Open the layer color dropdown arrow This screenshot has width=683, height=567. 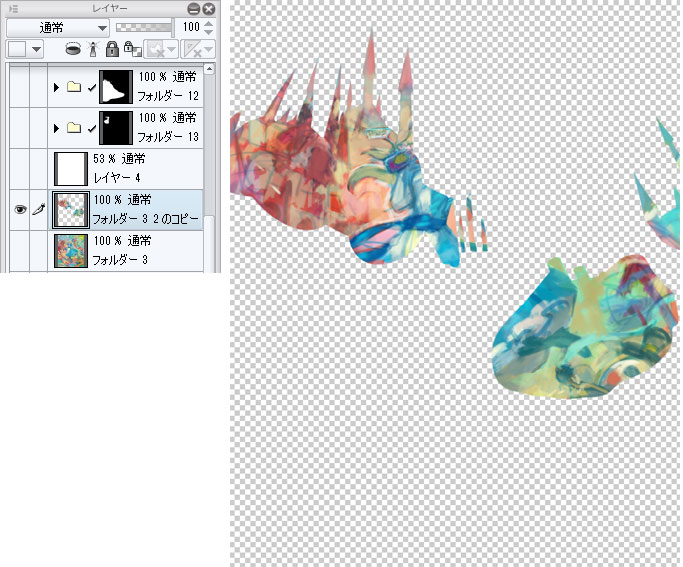pos(37,49)
